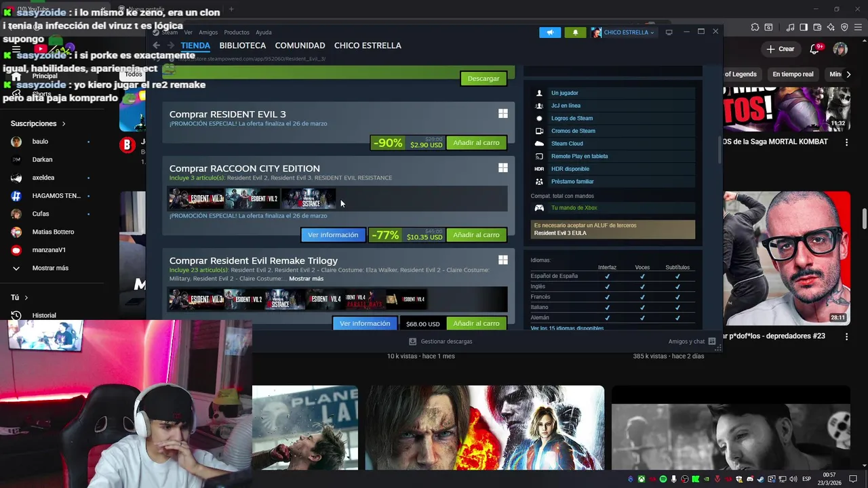Toggle browser sidebar panel icon

804,28
